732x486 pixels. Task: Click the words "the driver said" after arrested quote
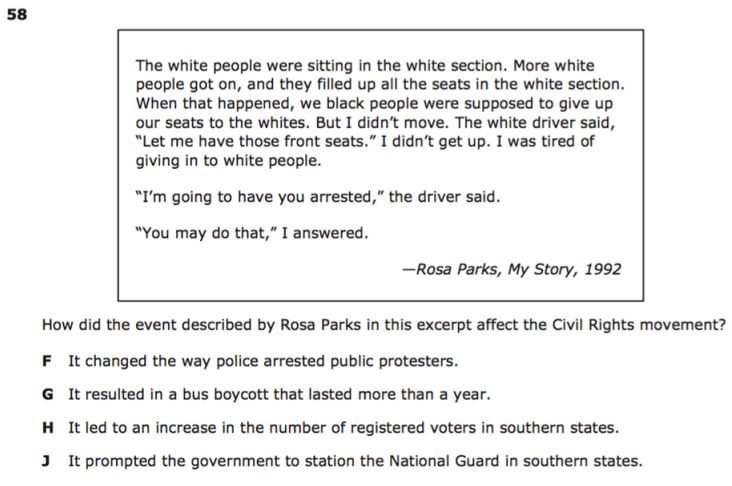(x=444, y=197)
